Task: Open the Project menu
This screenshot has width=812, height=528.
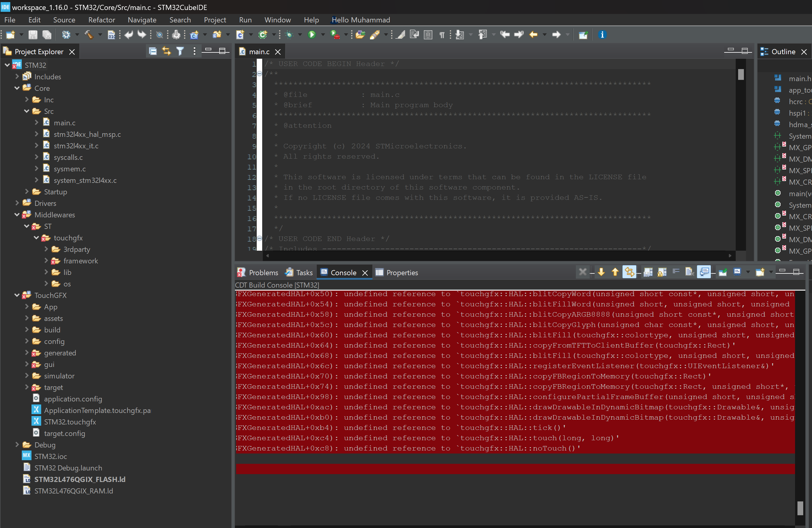Action: (215, 20)
